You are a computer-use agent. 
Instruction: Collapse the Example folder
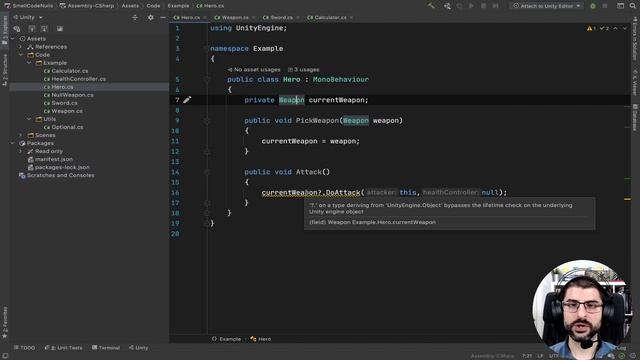click(x=29, y=63)
